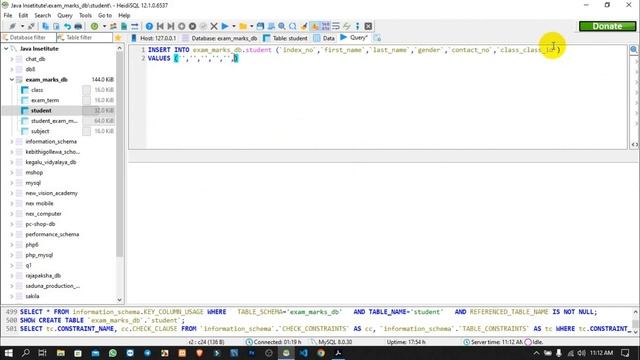Open Visual Studio Code from taskbar
Viewport: 640px width, 360px height.
[x=303, y=353]
